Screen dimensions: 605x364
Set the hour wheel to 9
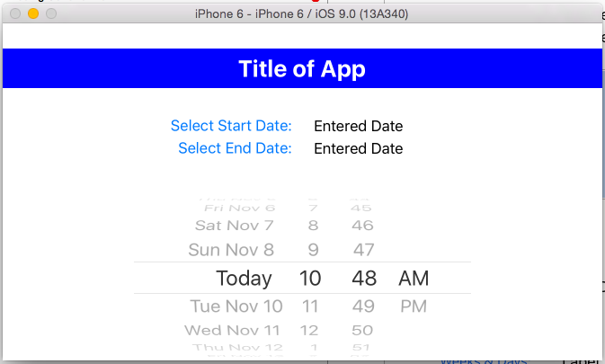click(313, 249)
